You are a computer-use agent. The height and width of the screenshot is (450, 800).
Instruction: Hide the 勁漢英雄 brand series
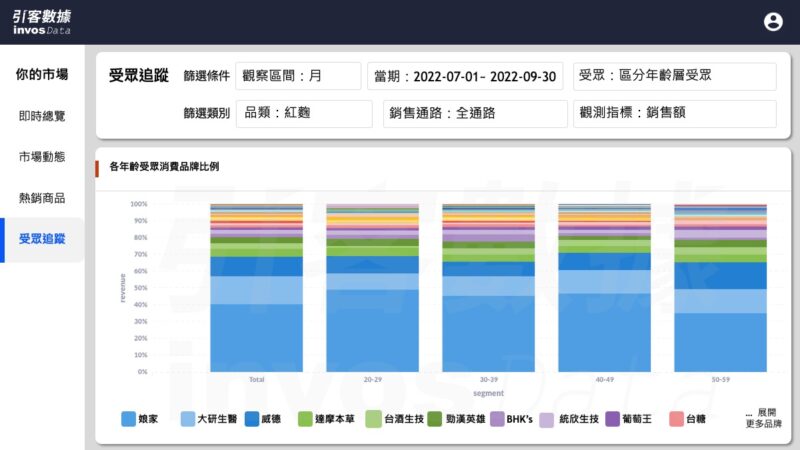[435, 419]
